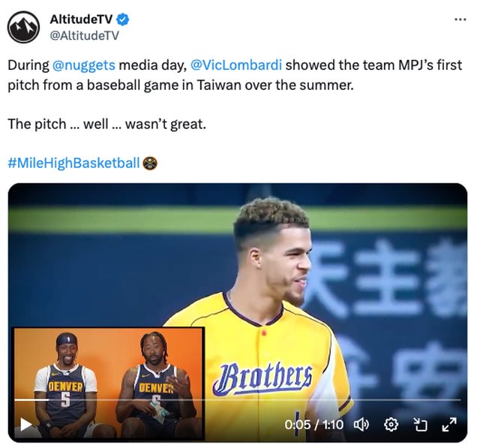
Task: Click the @AltitudeTV handle
Action: [84, 35]
